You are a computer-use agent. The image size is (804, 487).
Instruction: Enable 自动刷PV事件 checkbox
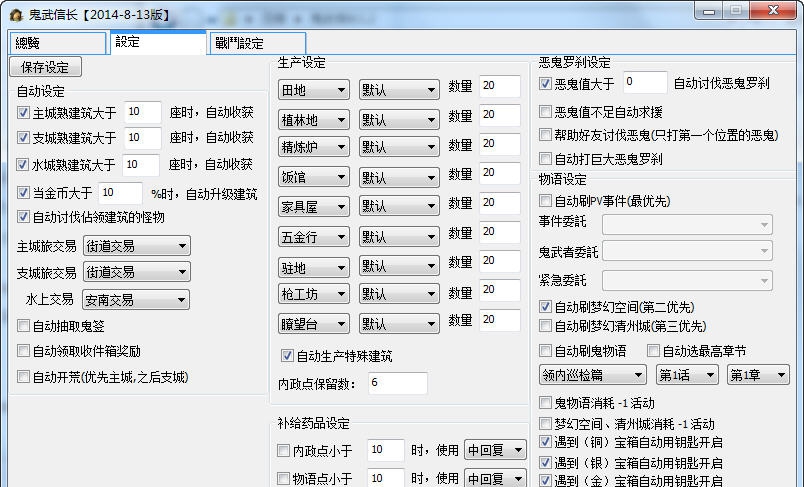pos(545,200)
